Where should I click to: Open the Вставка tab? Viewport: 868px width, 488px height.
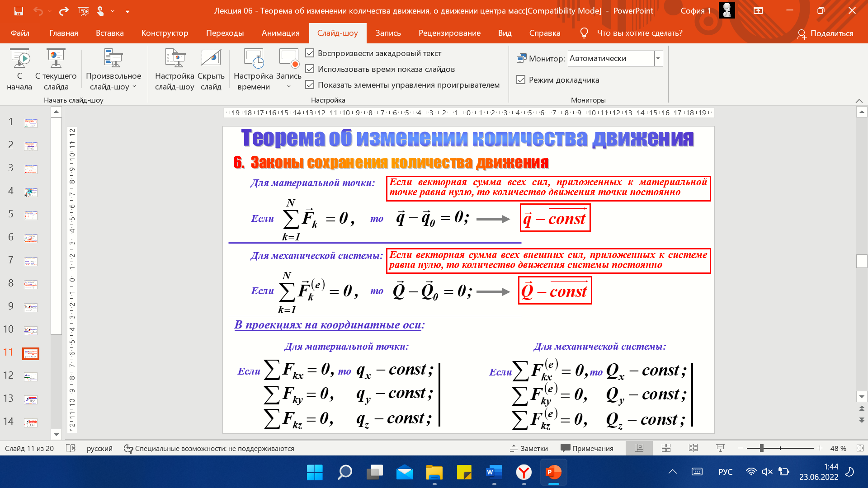click(110, 33)
